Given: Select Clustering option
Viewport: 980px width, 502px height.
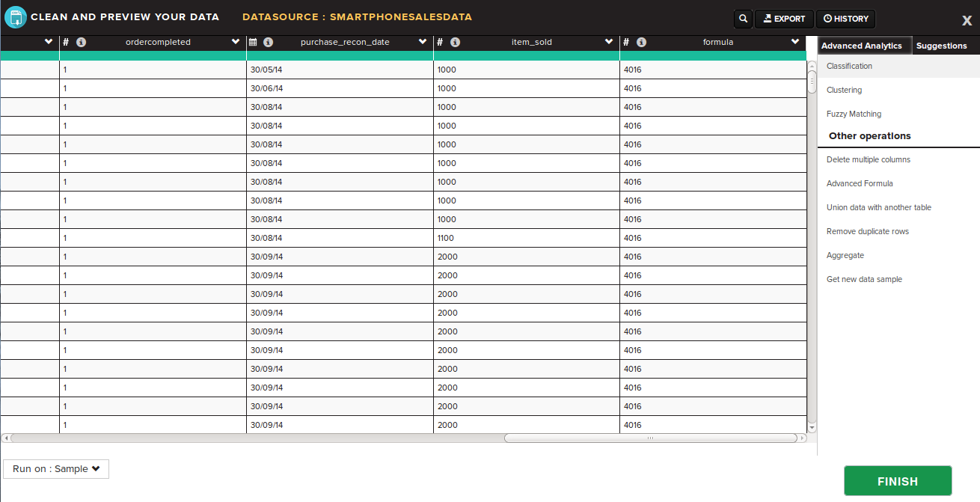Looking at the screenshot, I should click(844, 90).
